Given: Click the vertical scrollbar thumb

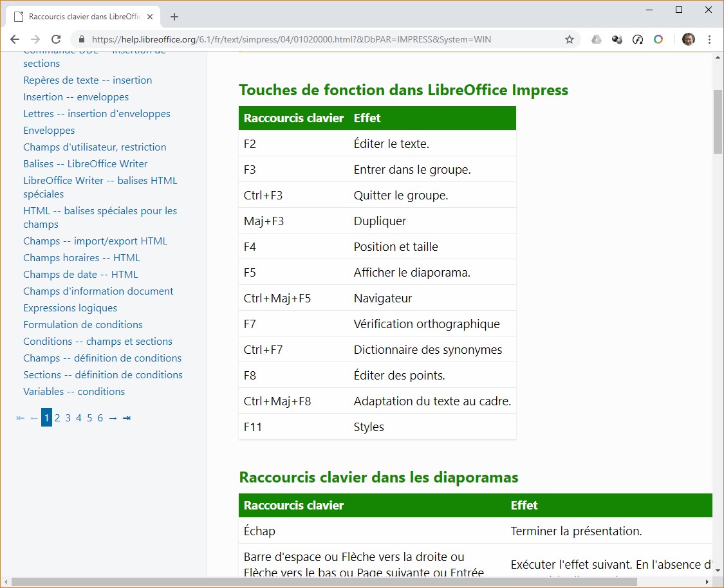Looking at the screenshot, I should (718, 122).
